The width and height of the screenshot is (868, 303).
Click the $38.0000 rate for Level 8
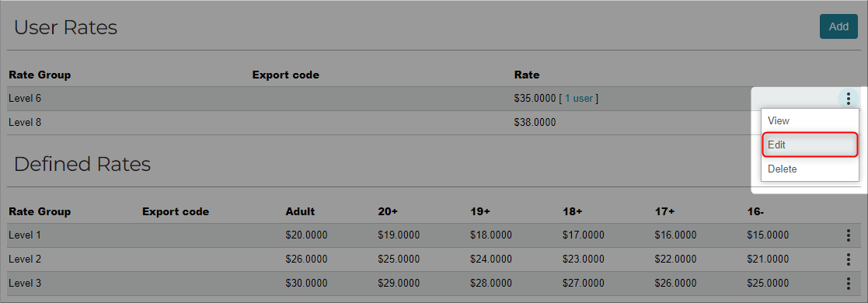535,123
